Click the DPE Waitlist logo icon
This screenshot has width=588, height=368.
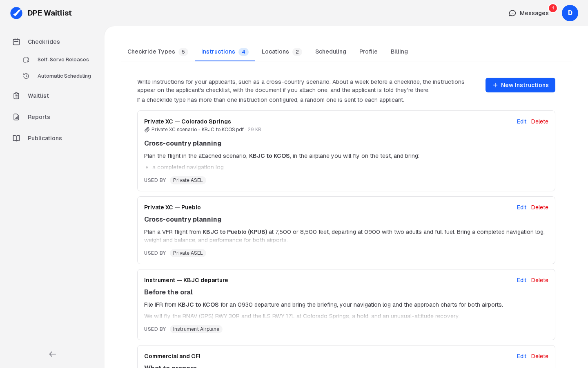coord(16,13)
